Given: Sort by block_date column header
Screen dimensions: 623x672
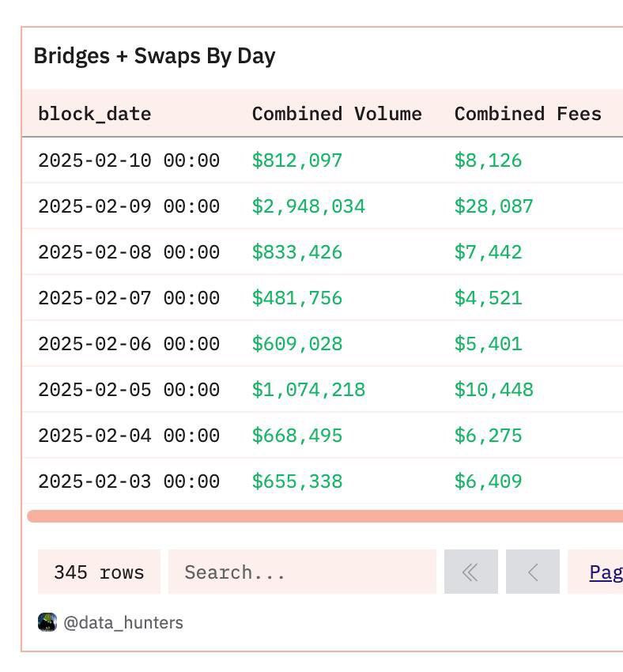Looking at the screenshot, I should pos(95,114).
